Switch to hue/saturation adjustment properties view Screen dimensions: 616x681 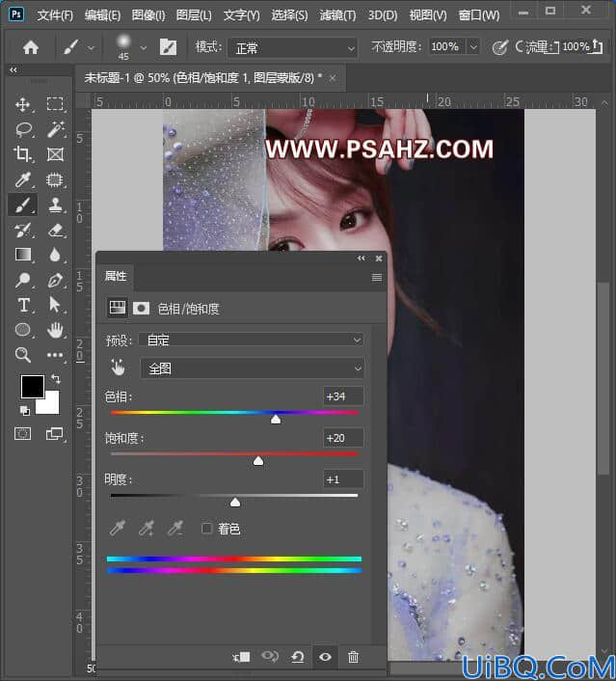[x=118, y=308]
